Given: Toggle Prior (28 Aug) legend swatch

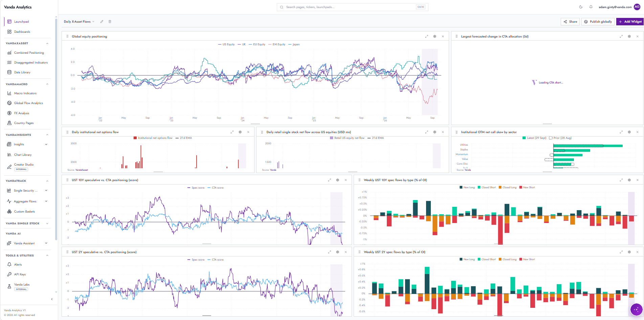Looking at the screenshot, I should pos(551,138).
